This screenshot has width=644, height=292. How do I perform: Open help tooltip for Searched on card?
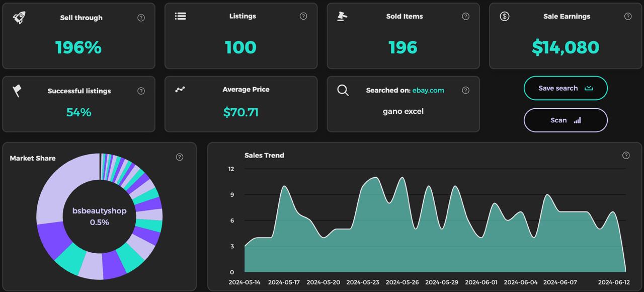click(x=466, y=90)
